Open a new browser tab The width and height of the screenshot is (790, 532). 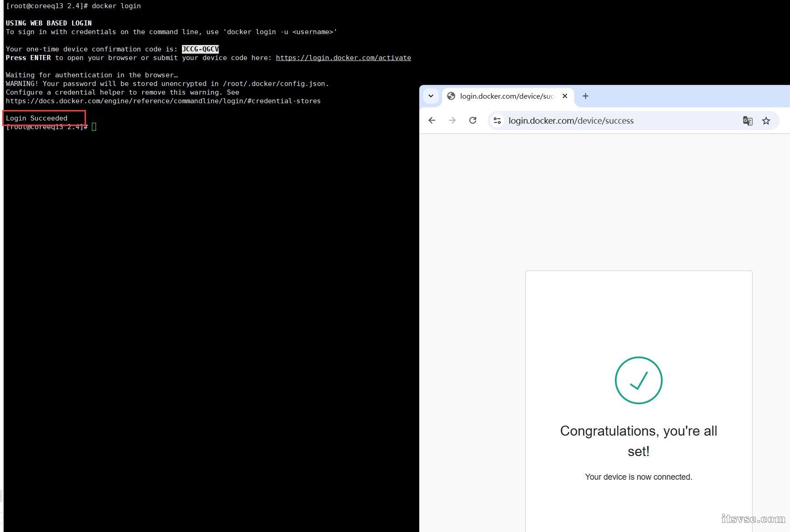pyautogui.click(x=585, y=96)
